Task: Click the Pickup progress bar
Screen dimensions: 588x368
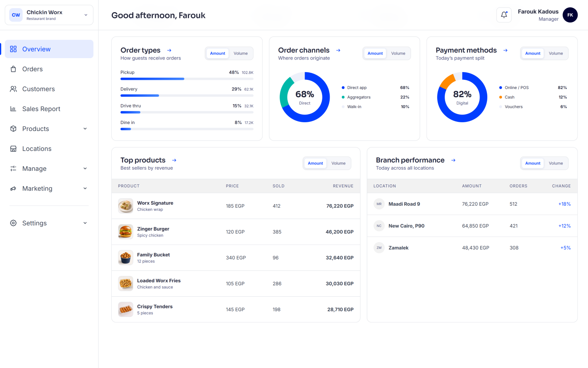Action: pos(187,79)
